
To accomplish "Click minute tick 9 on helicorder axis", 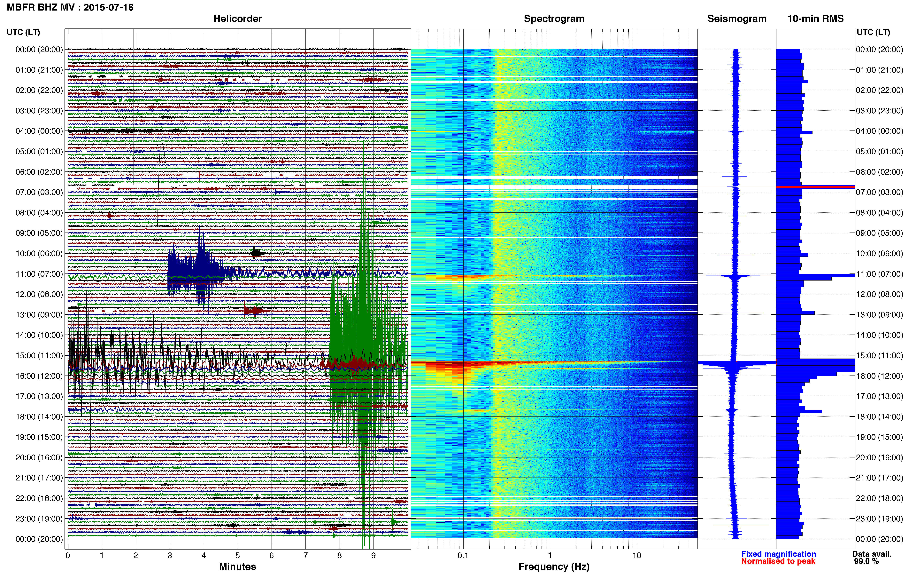I will click(x=373, y=555).
